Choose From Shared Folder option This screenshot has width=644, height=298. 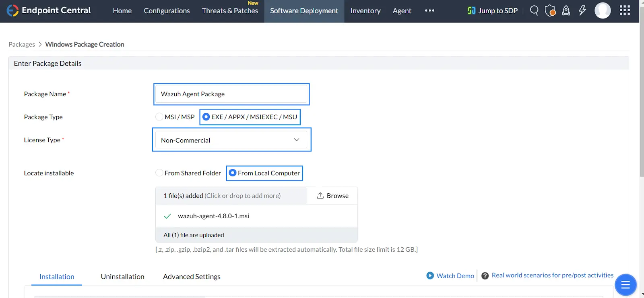[x=188, y=173]
